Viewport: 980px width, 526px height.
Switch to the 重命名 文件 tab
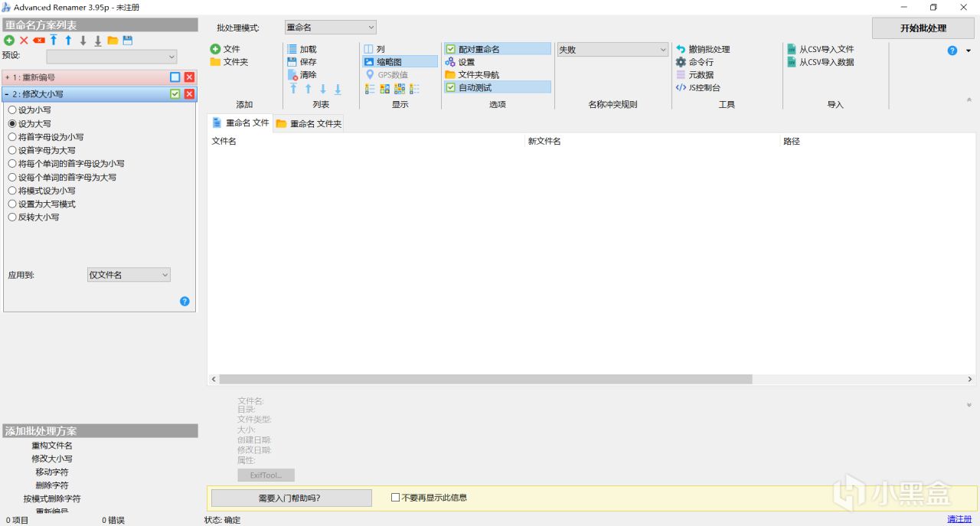point(240,123)
